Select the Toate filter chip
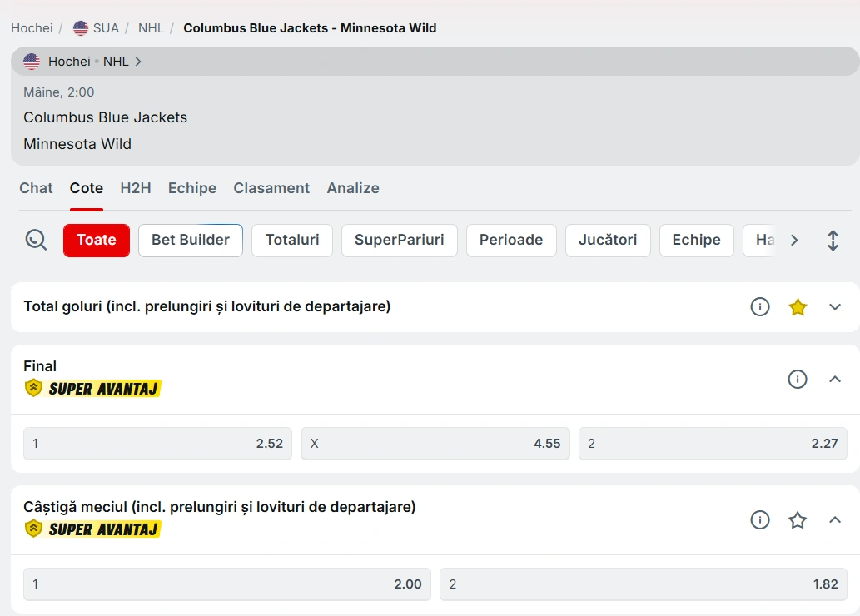Image resolution: width=860 pixels, height=616 pixels. tap(97, 241)
